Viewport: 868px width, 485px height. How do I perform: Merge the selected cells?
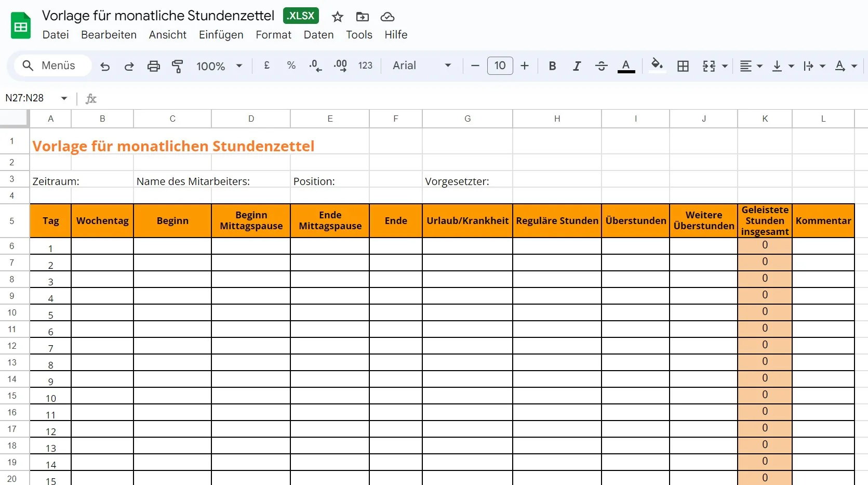point(709,66)
